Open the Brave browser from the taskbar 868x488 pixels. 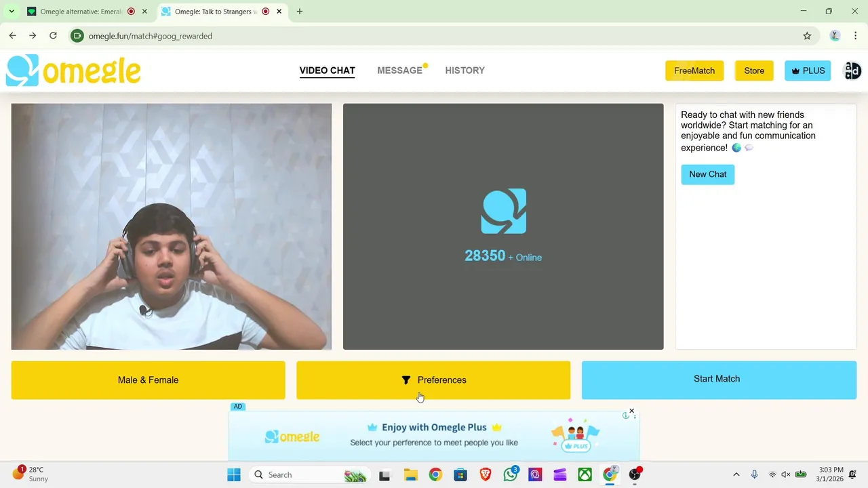(486, 474)
